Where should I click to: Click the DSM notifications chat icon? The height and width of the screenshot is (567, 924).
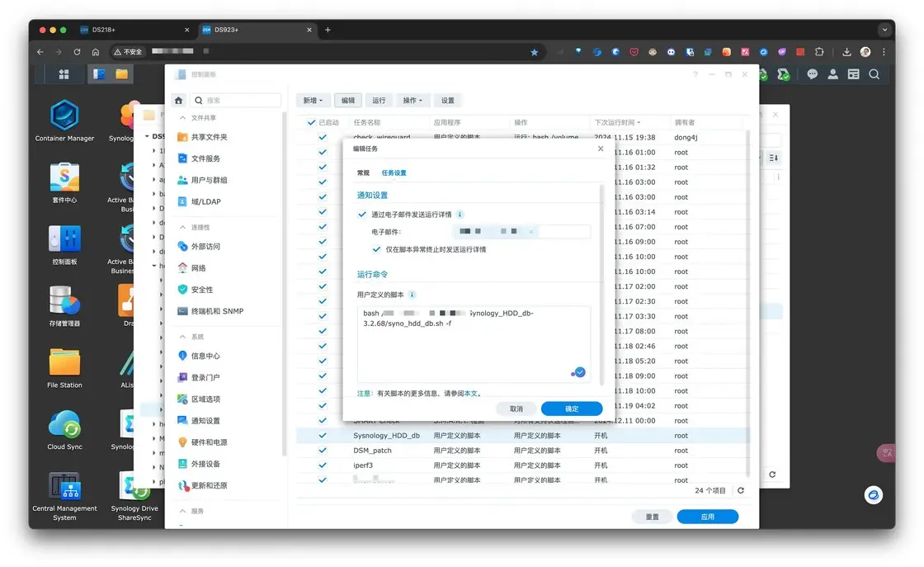[x=812, y=74]
